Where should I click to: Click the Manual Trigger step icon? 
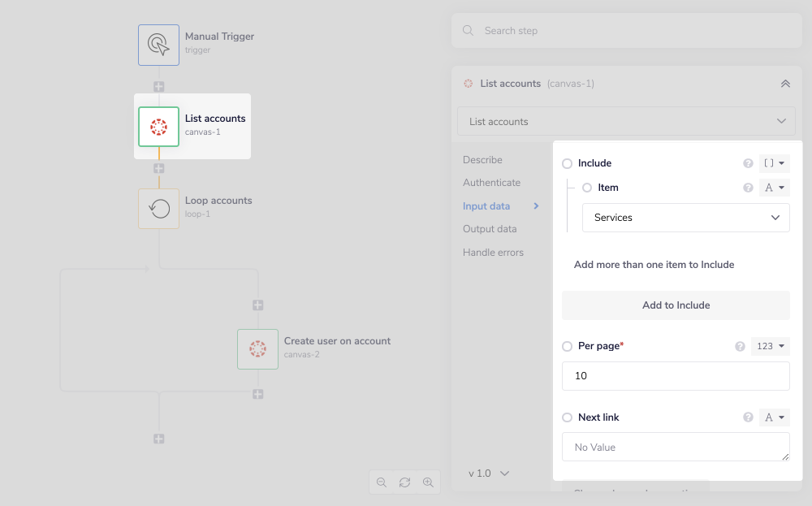click(158, 45)
